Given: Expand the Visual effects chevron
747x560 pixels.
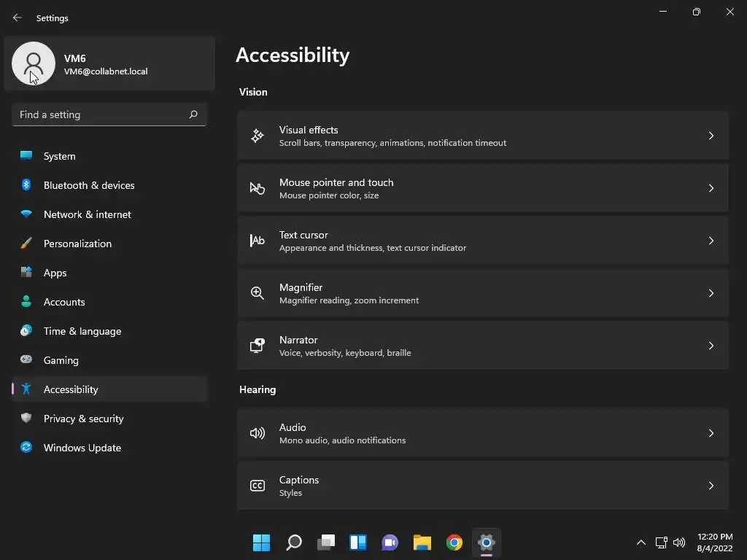Looking at the screenshot, I should point(711,136).
